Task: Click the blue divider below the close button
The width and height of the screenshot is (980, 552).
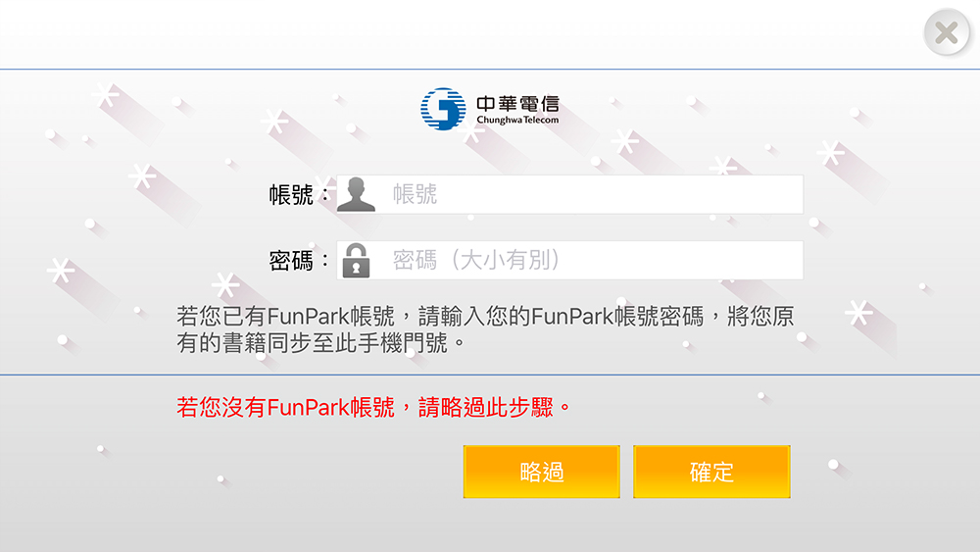Action: click(x=490, y=69)
